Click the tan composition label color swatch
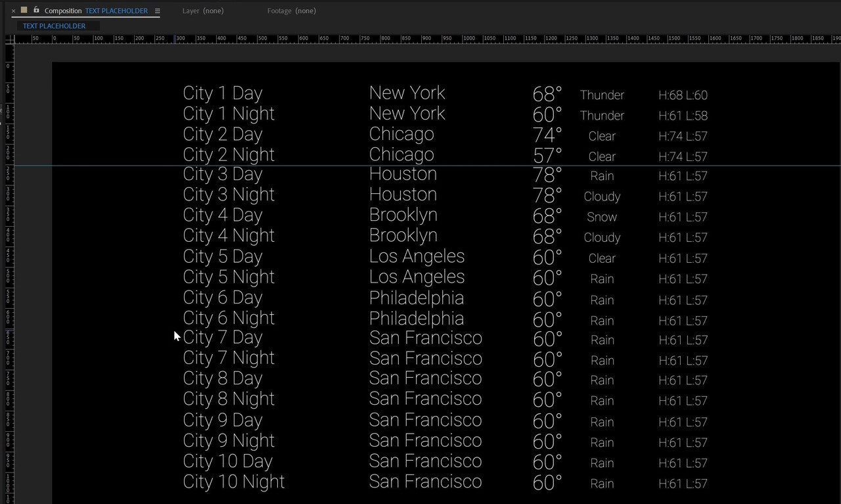 pos(24,11)
